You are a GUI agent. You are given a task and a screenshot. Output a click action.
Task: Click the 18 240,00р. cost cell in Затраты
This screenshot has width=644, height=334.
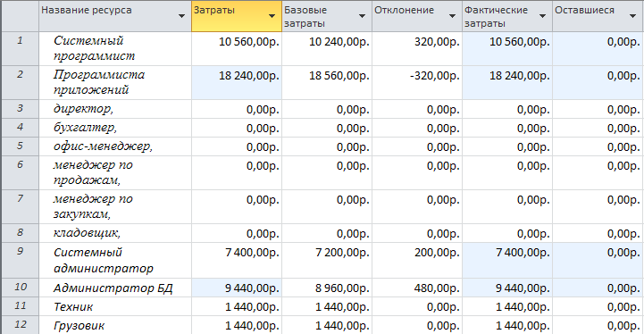[237, 82]
